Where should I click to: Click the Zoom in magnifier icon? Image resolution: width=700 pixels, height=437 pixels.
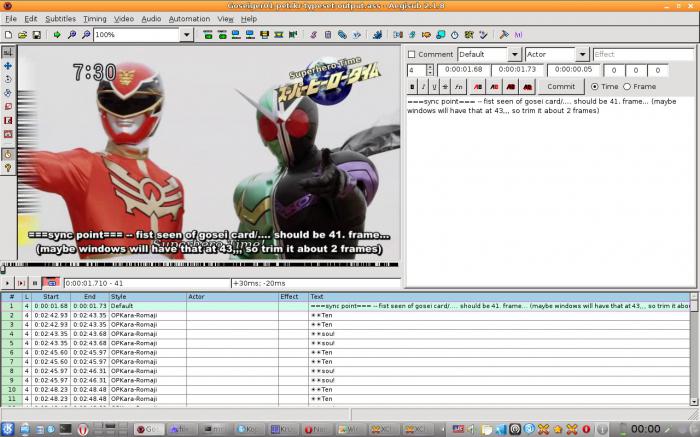71,35
